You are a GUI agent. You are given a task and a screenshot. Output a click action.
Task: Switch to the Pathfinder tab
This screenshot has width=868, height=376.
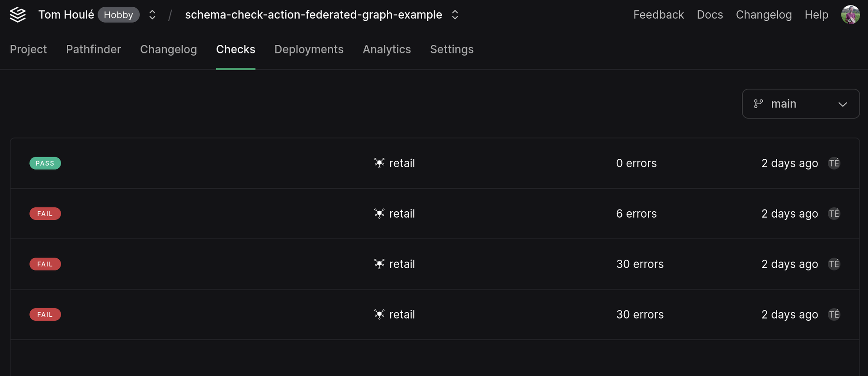[x=93, y=49]
